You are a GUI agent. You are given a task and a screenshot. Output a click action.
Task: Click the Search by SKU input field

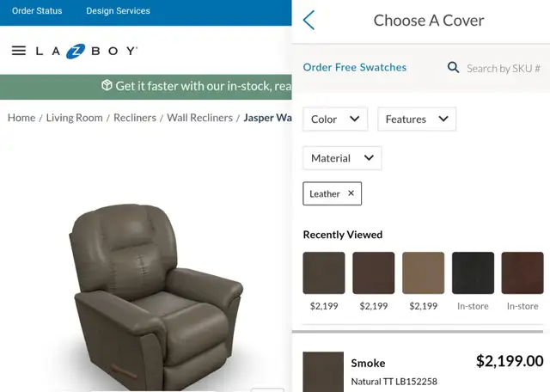[x=503, y=68]
